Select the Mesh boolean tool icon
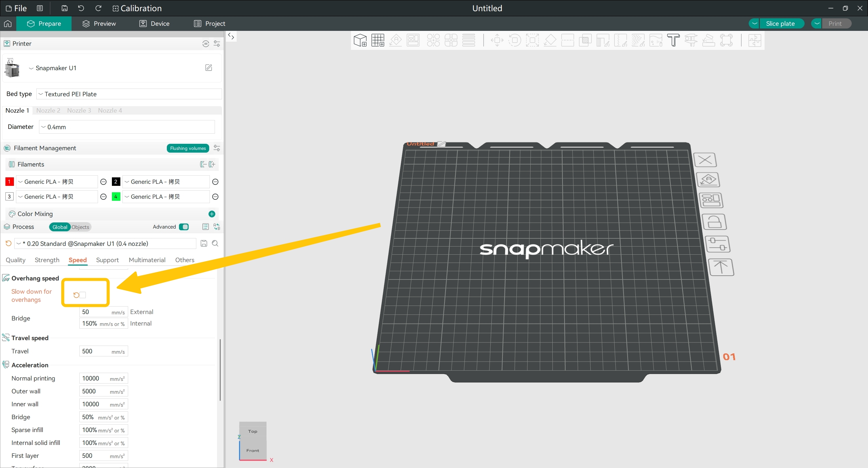The height and width of the screenshot is (468, 868). pos(585,40)
